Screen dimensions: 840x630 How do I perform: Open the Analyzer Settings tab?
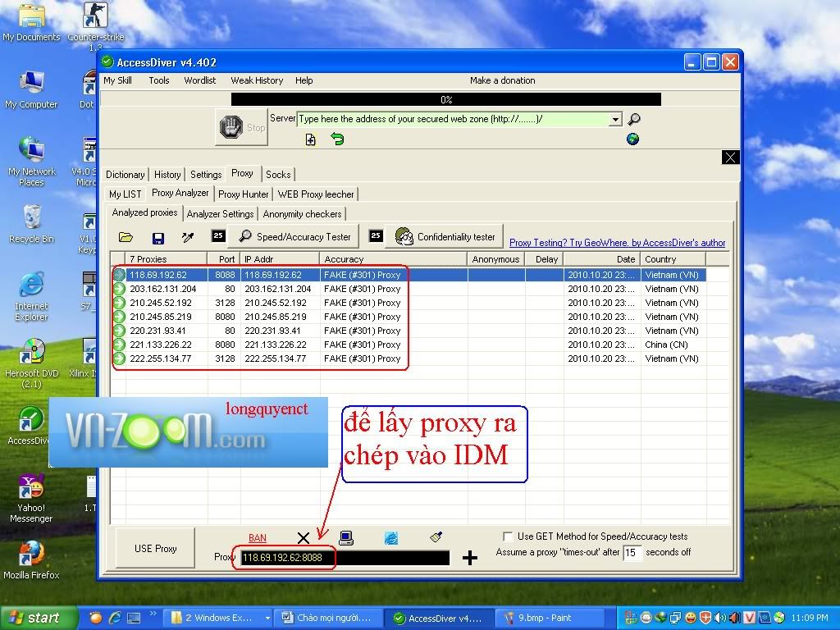[x=220, y=214]
